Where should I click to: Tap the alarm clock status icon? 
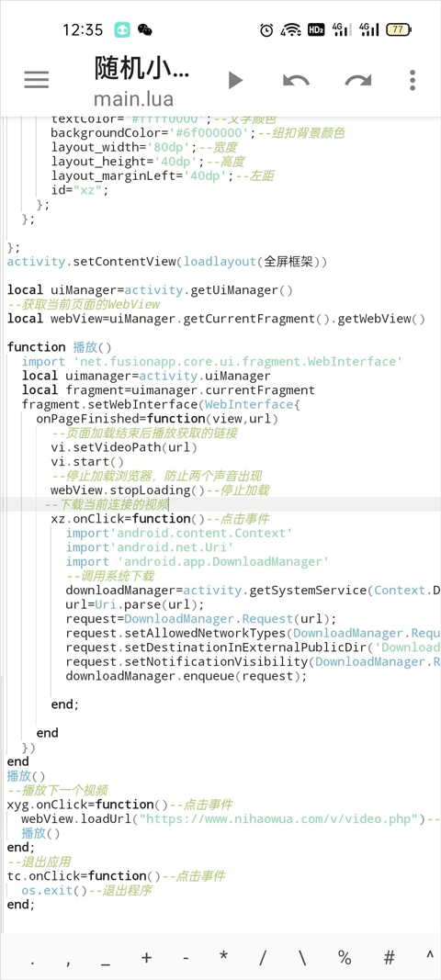pyautogui.click(x=266, y=29)
